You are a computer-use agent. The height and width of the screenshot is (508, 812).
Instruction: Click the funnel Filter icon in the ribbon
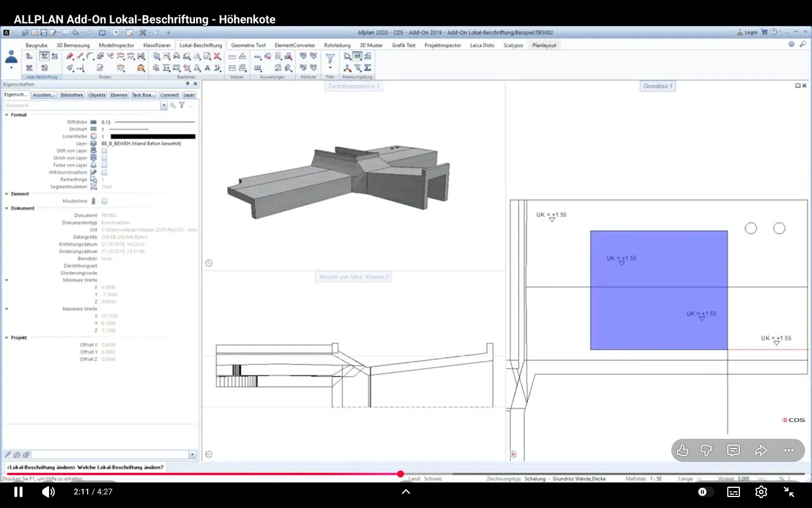(330, 58)
